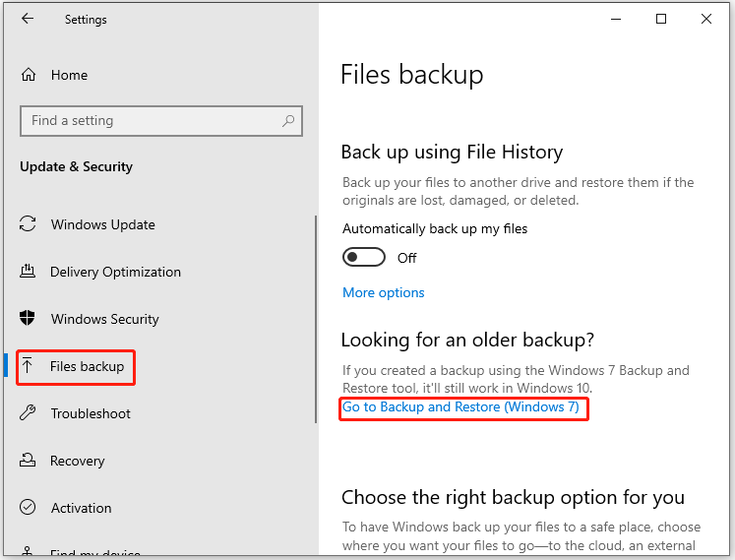Click the Activation checkmark circle icon
This screenshot has width=735, height=560.
(29, 508)
